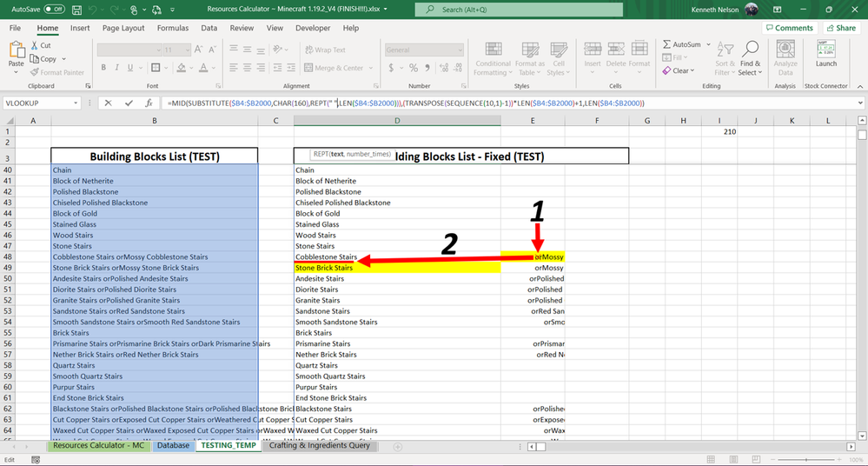The height and width of the screenshot is (466, 868).
Task: Click formula bar Enter checkmark
Action: [x=129, y=103]
